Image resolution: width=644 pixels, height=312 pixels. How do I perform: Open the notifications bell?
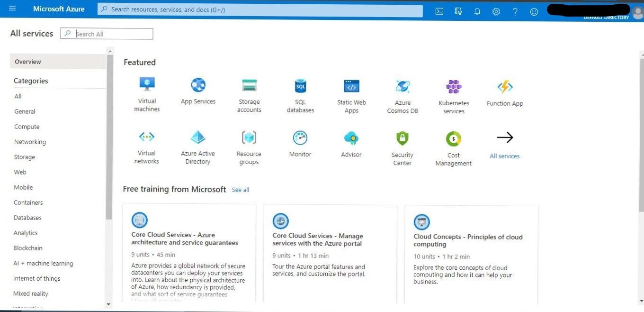[477, 11]
